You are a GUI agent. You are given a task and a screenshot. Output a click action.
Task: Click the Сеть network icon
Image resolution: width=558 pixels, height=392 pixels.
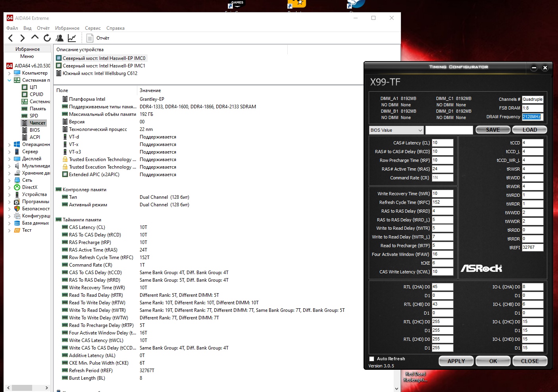pyautogui.click(x=17, y=180)
